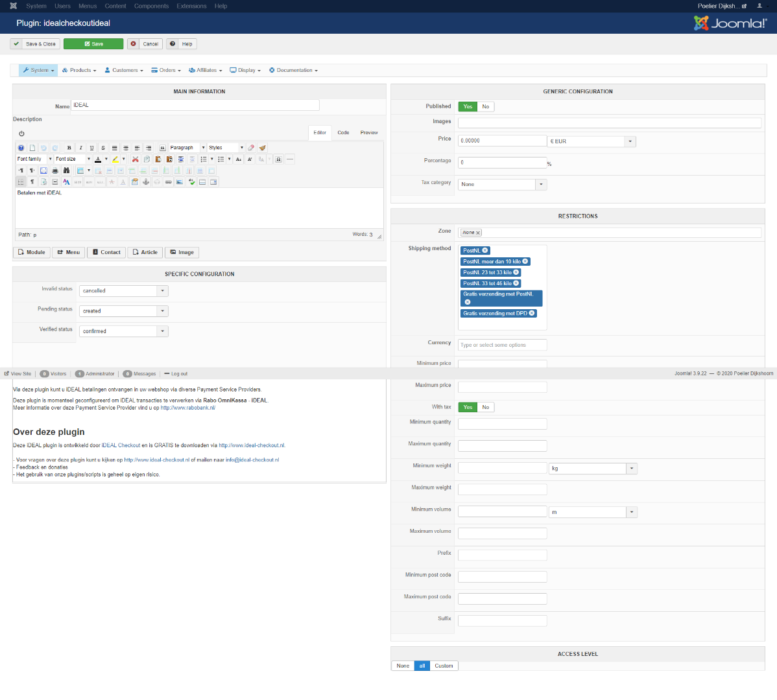Click the Bold icon in the editor toolbar

click(69, 148)
